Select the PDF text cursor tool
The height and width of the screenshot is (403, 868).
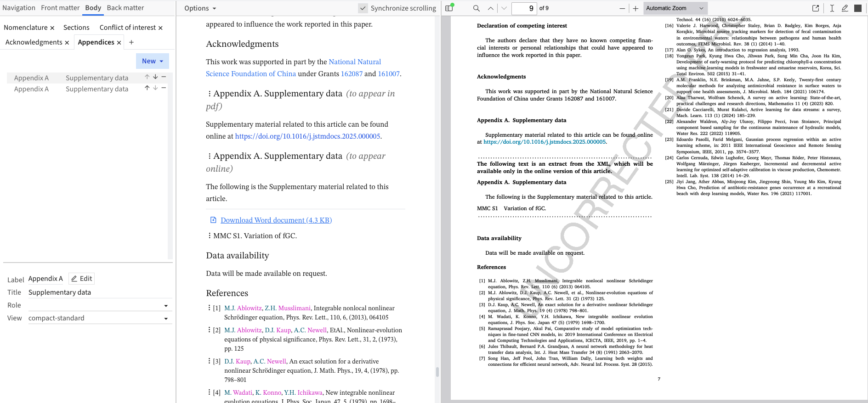coord(832,8)
